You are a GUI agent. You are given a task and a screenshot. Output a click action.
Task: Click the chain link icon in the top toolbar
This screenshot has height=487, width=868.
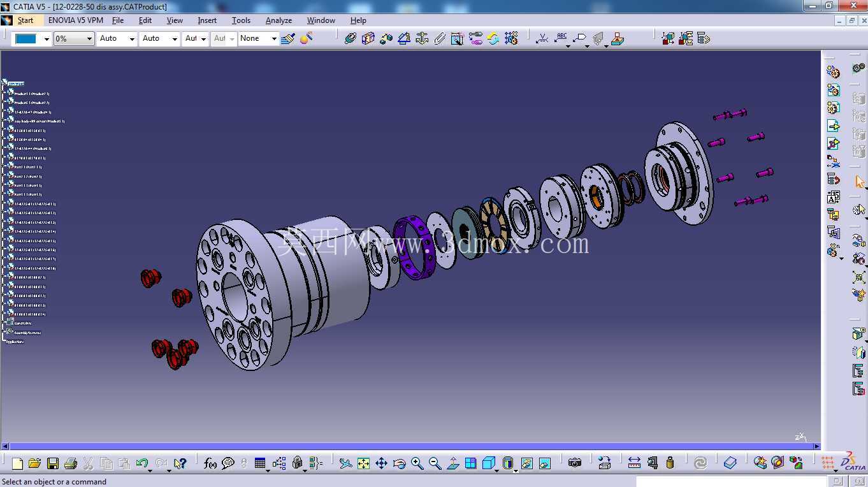pyautogui.click(x=475, y=39)
